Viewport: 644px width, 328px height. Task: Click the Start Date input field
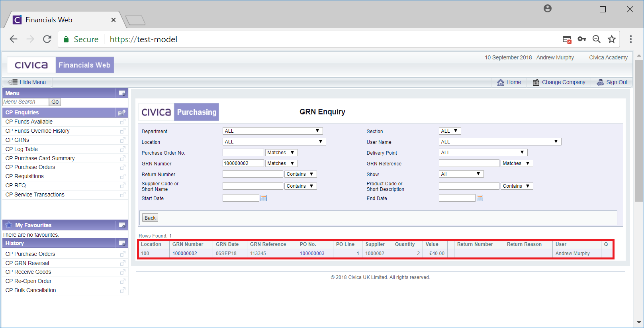coord(241,198)
